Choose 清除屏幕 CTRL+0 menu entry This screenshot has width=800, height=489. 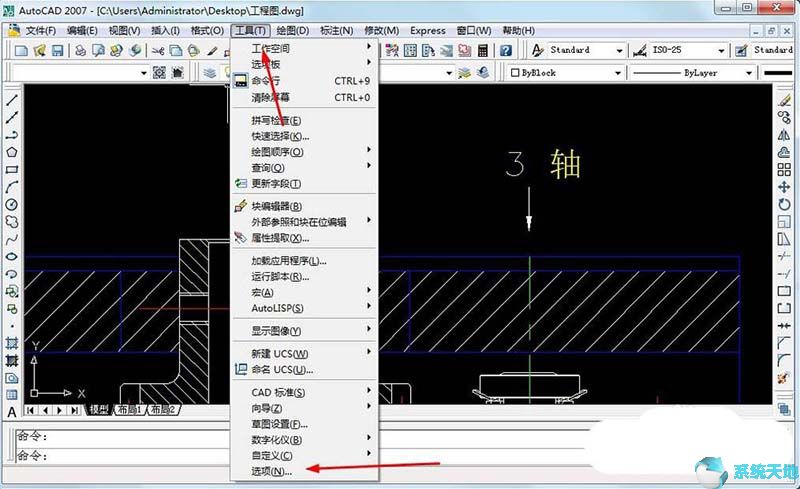(x=305, y=97)
